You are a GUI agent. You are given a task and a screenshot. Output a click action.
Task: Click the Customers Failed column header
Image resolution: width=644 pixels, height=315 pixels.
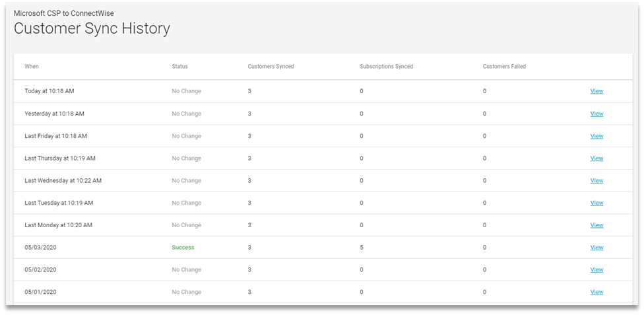point(504,66)
